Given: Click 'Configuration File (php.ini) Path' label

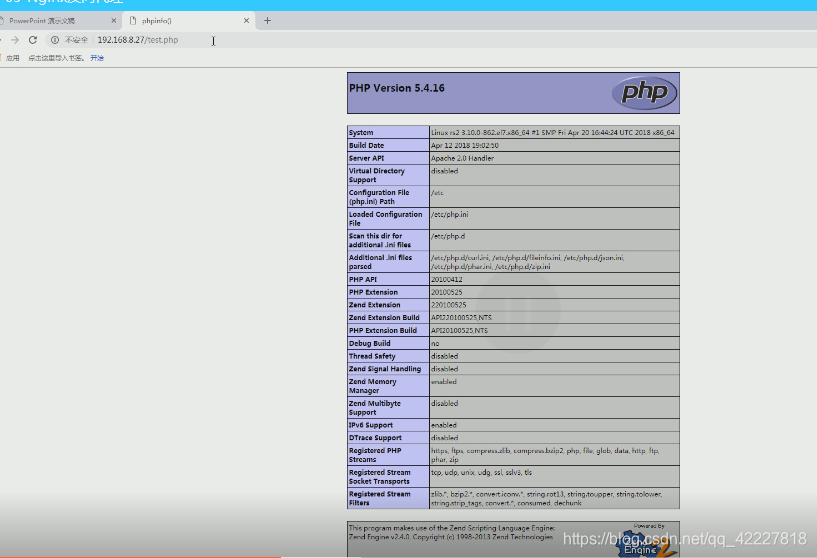Looking at the screenshot, I should (379, 197).
